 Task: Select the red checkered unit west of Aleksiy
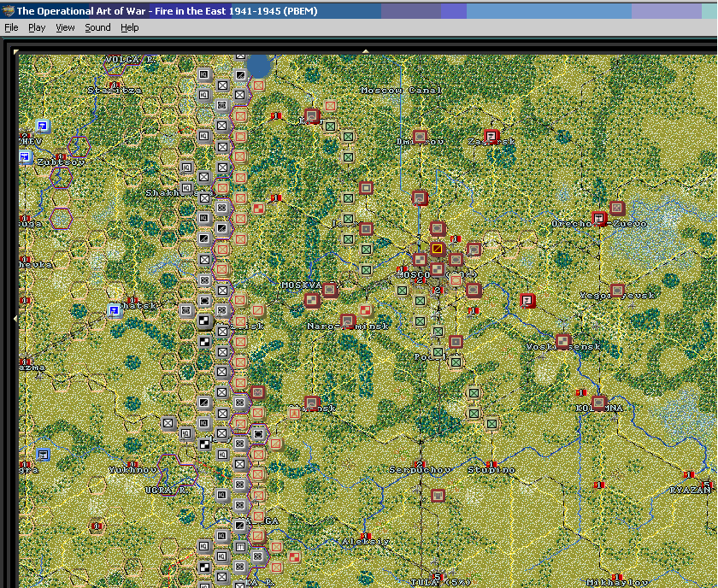tap(294, 557)
